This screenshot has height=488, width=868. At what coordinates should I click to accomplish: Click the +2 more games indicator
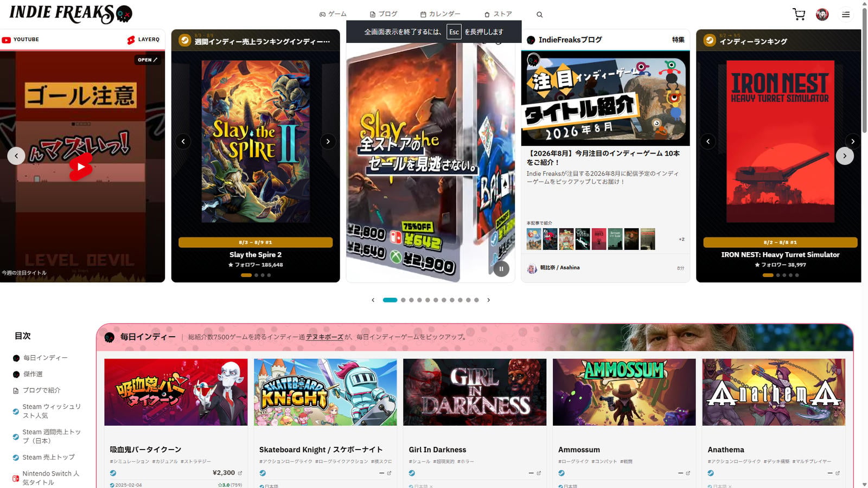tap(681, 239)
